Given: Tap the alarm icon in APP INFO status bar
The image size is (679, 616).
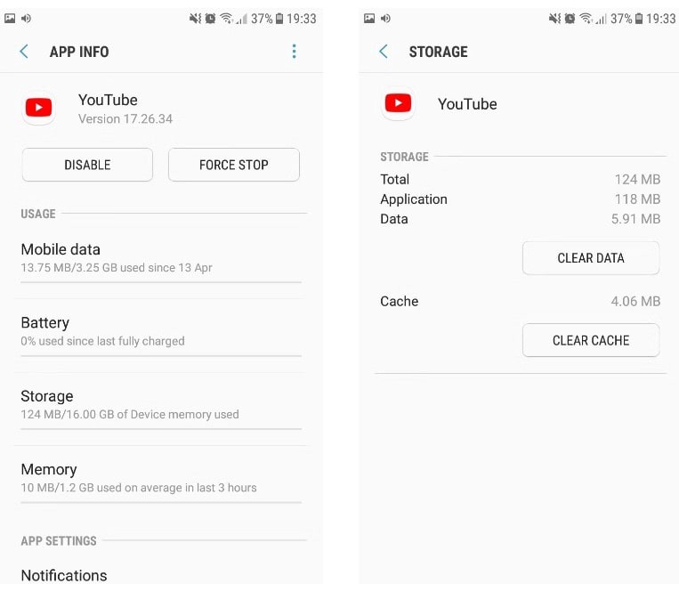Looking at the screenshot, I should tap(210, 18).
